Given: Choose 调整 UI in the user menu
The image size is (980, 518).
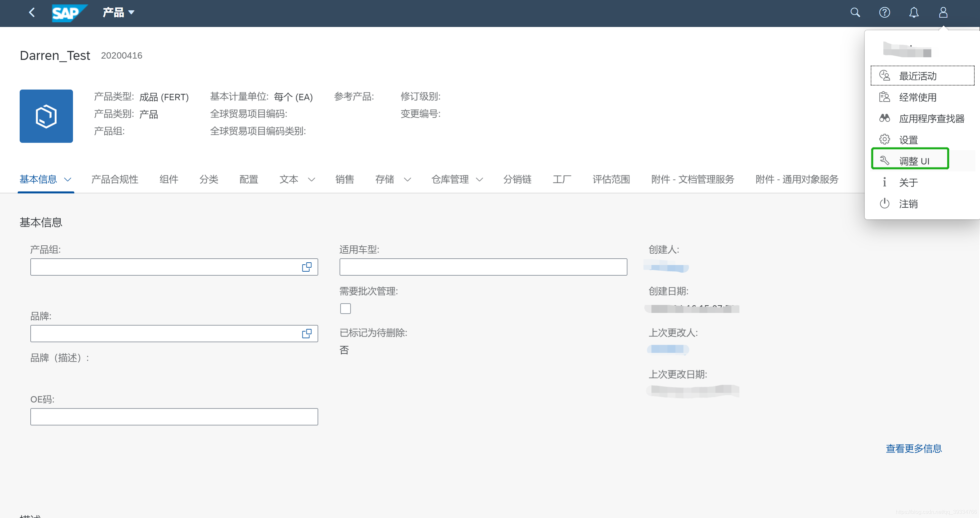Looking at the screenshot, I should (922, 161).
